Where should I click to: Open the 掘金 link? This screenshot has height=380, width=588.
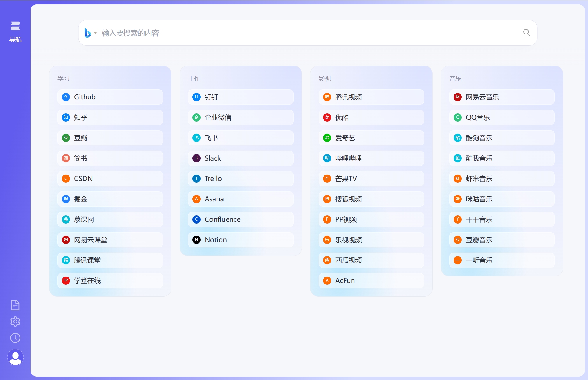tap(110, 199)
